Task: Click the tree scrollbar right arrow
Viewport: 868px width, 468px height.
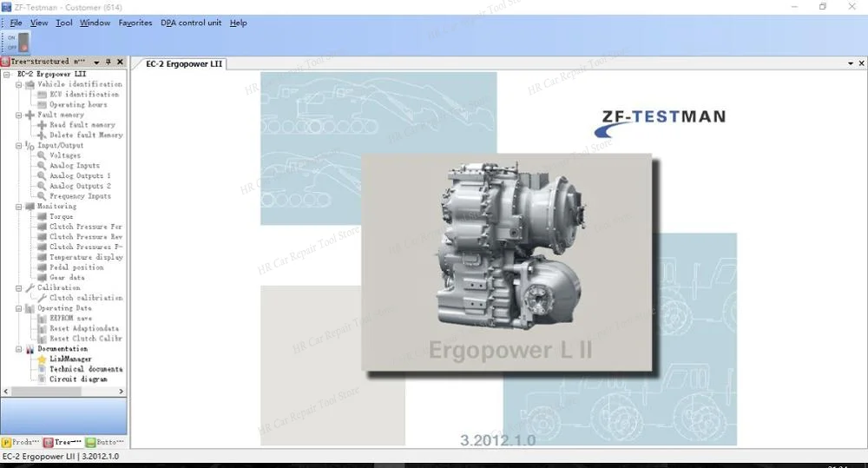Action: [122, 392]
